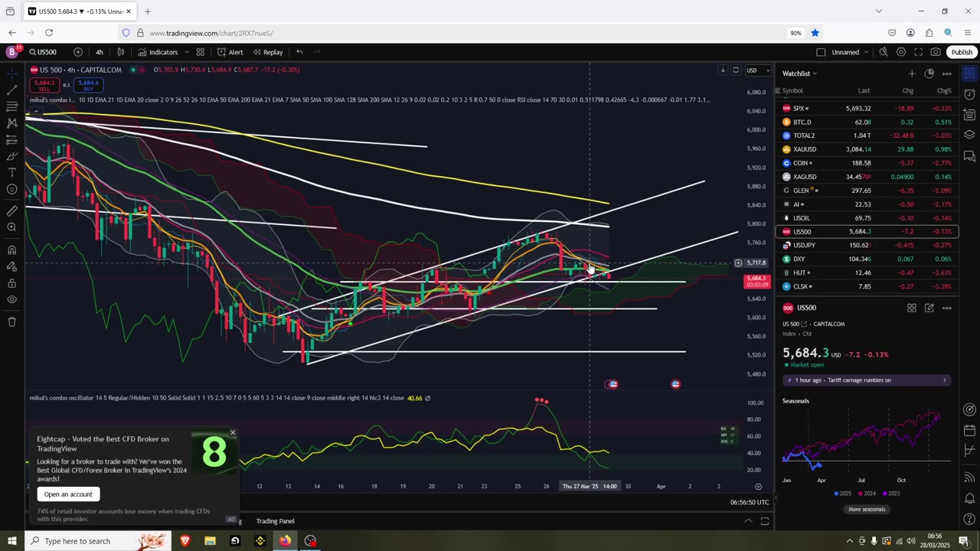
Task: Open the Trading Panel tab
Action: click(x=275, y=521)
